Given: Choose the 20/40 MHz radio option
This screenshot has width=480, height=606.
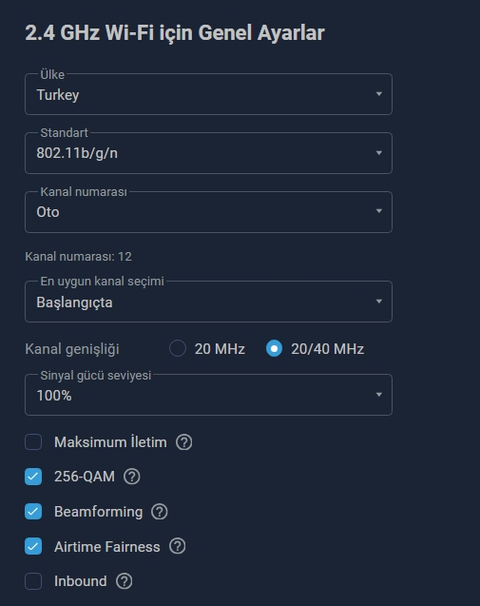Looking at the screenshot, I should [274, 349].
